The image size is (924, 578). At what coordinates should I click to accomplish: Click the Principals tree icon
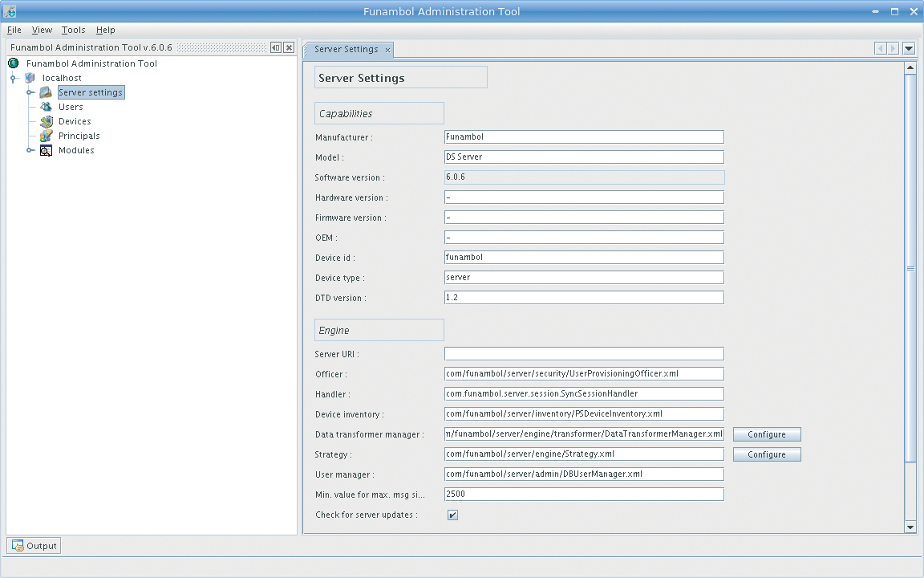click(x=46, y=136)
